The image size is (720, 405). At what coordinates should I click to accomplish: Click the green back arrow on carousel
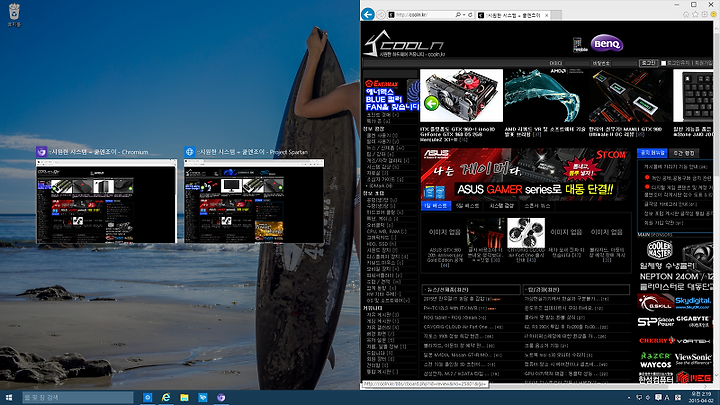[x=431, y=104]
